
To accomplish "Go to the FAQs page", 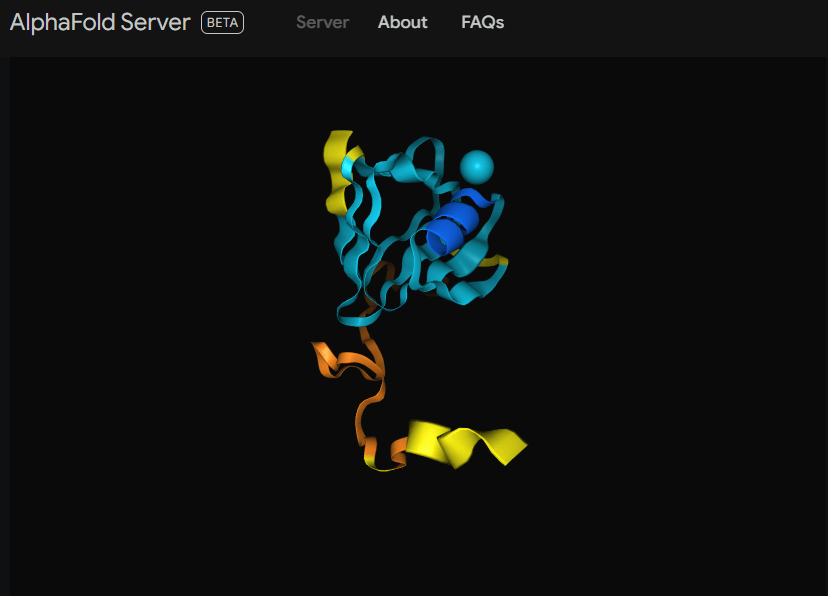I will 482,22.
